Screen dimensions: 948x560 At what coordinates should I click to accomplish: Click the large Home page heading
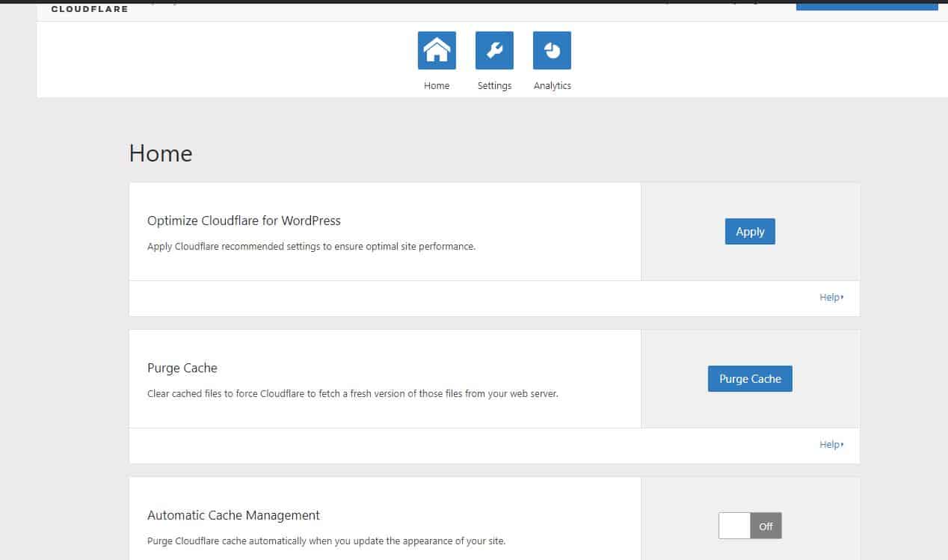[x=161, y=153]
